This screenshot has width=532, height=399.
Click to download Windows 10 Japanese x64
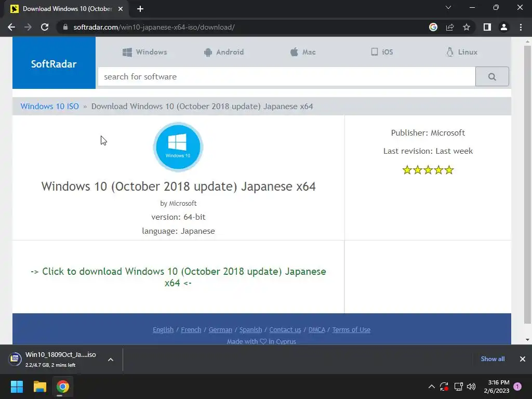[x=178, y=277]
